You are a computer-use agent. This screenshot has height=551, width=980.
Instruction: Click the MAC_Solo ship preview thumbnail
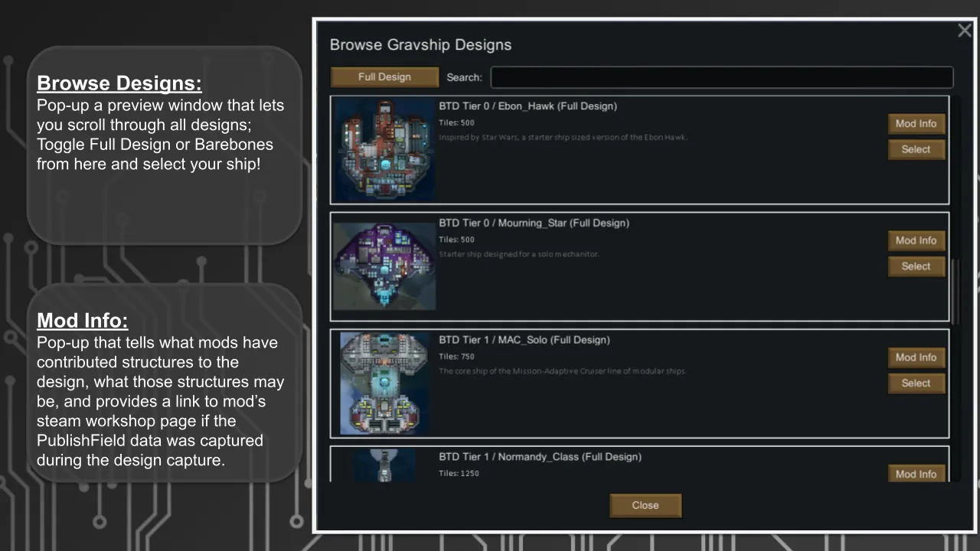384,383
